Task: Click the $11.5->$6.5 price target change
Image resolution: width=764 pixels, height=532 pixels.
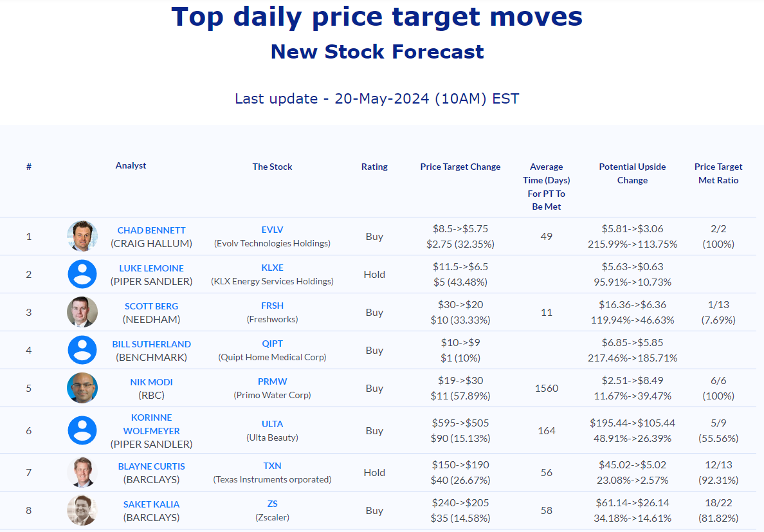Action: 460,267
